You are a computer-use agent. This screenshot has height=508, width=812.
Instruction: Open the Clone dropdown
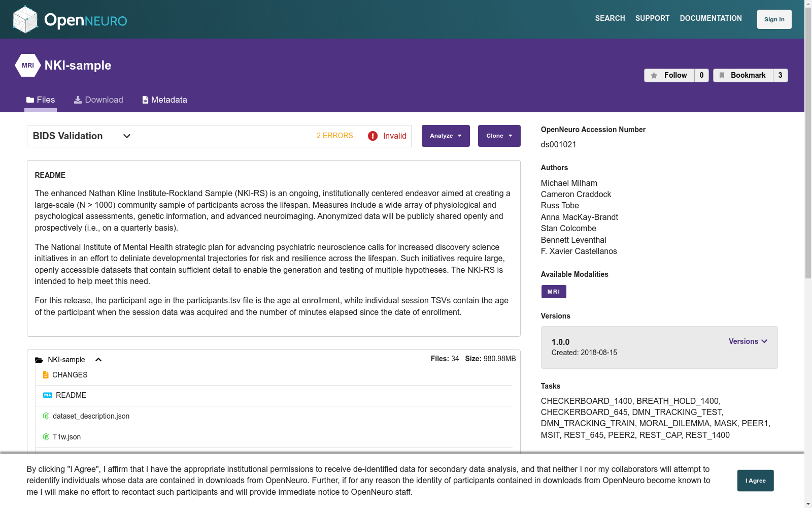[x=499, y=136]
